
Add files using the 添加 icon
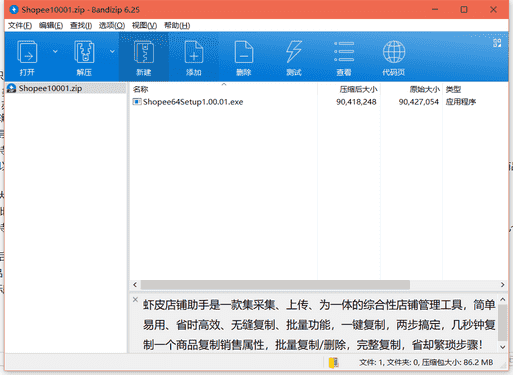tap(194, 57)
